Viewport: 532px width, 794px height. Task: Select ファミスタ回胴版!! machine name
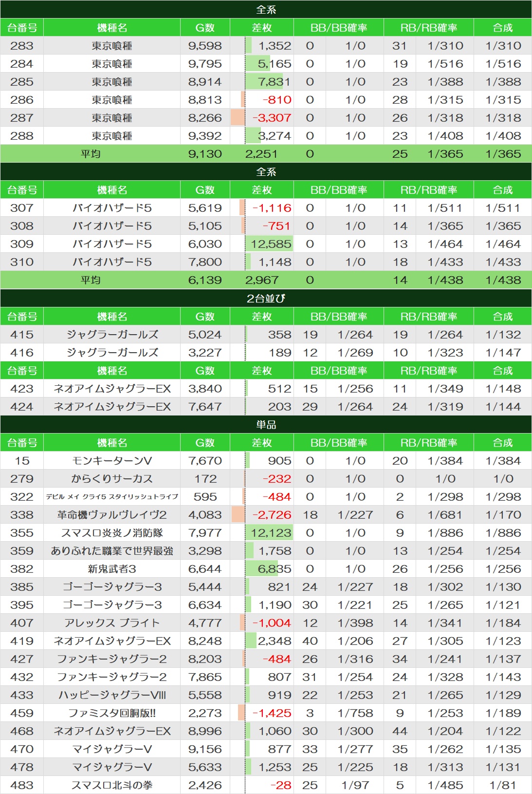coord(112,713)
